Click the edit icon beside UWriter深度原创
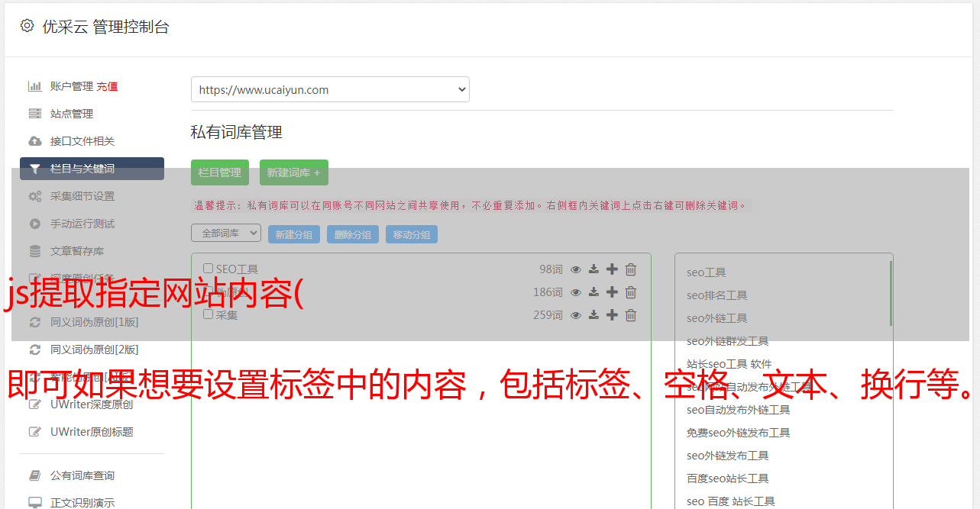This screenshot has height=509, width=980. pyautogui.click(x=35, y=404)
